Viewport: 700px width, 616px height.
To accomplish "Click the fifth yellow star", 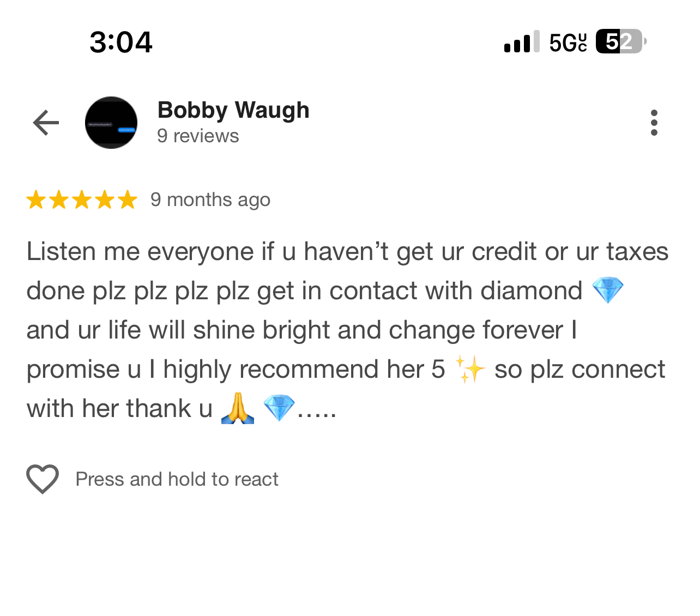I will coord(128,200).
